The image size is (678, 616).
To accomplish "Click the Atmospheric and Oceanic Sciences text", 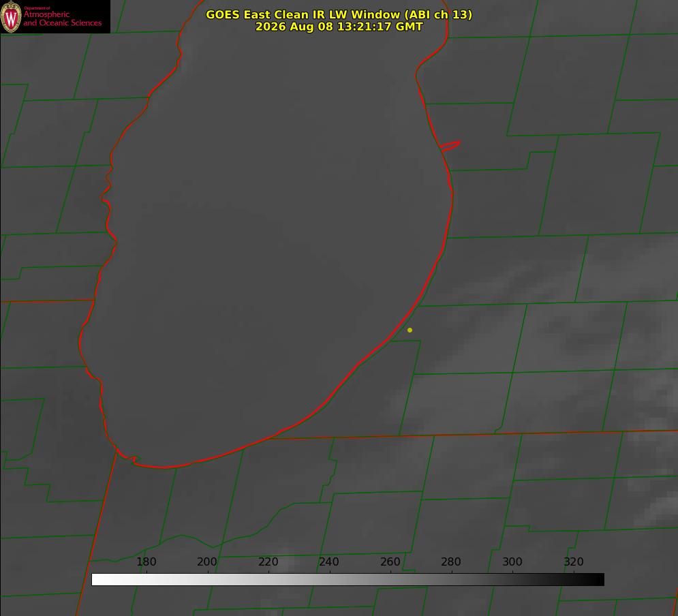I will click(x=62, y=18).
